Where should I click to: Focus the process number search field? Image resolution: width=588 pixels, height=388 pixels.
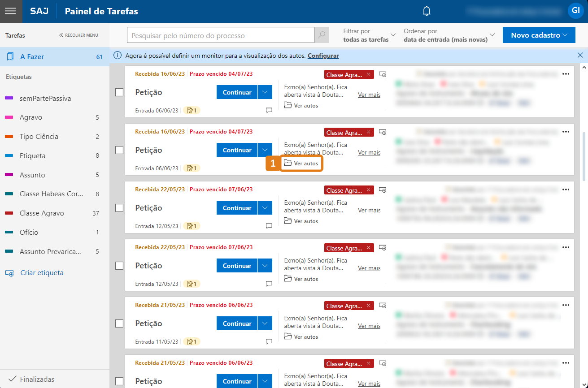point(220,35)
